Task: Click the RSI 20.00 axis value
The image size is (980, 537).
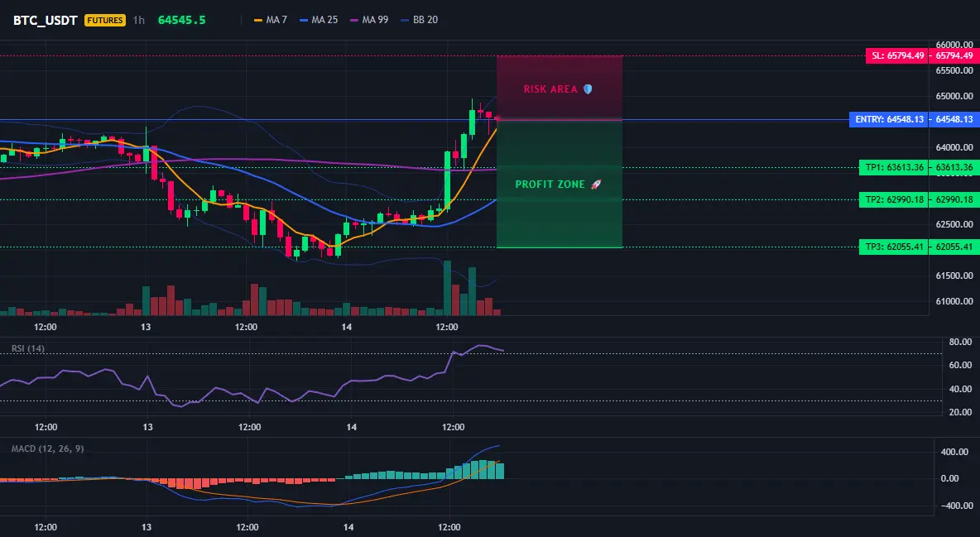Action: (960, 412)
